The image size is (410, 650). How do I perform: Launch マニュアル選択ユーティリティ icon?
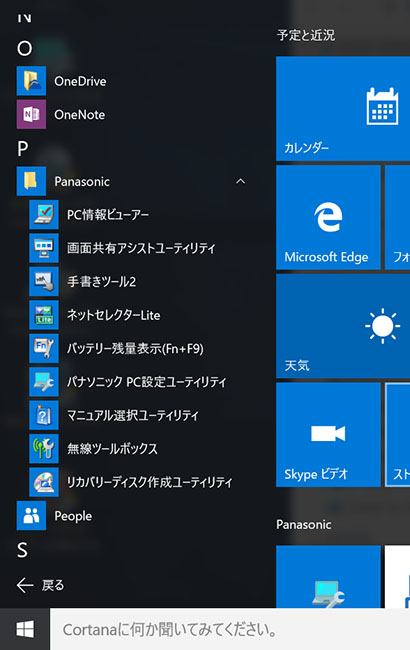tap(44, 415)
